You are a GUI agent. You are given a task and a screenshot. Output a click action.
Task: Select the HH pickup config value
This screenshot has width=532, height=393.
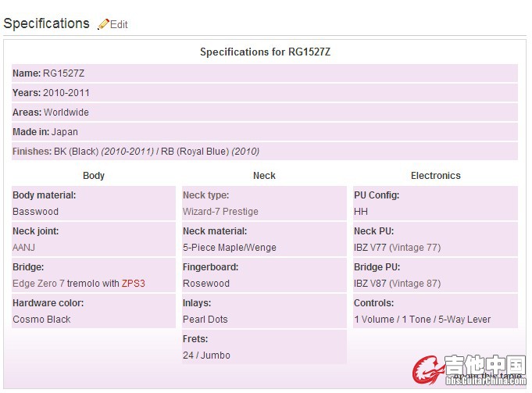(361, 212)
